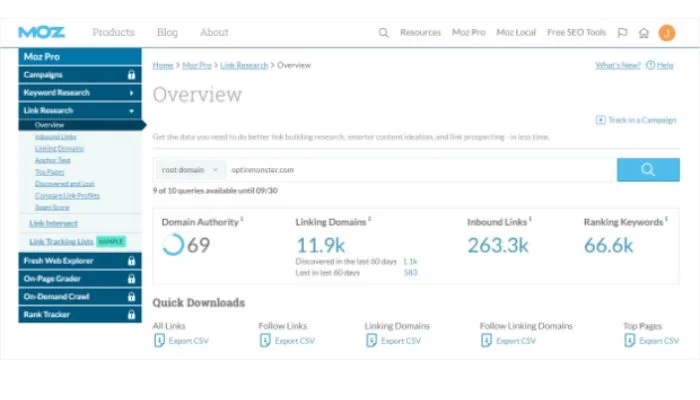Click the 583 lost domains value
This screenshot has height=400, width=700.
(410, 272)
